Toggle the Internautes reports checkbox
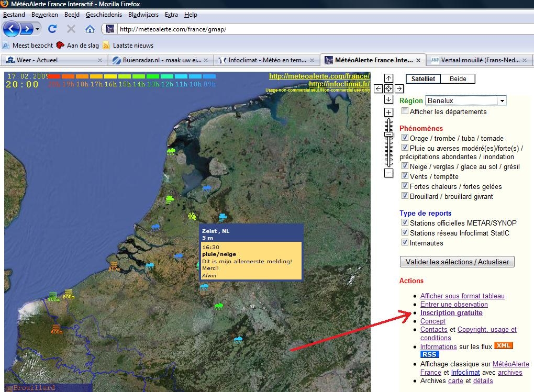Image resolution: width=534 pixels, height=392 pixels. click(x=405, y=242)
